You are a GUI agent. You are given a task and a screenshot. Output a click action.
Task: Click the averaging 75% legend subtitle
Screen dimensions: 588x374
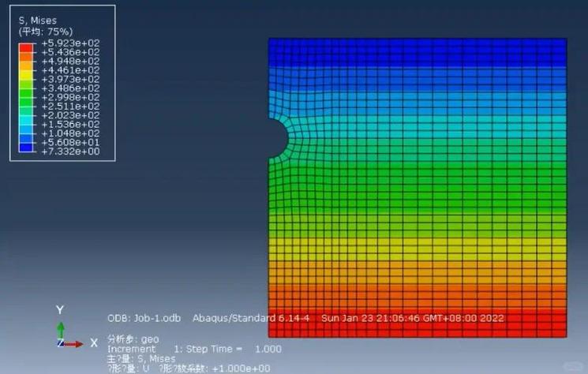pos(45,32)
